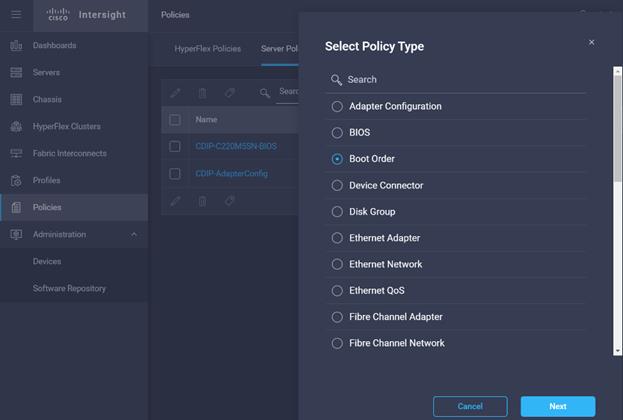
Task: Open the Chassis section
Action: click(47, 99)
